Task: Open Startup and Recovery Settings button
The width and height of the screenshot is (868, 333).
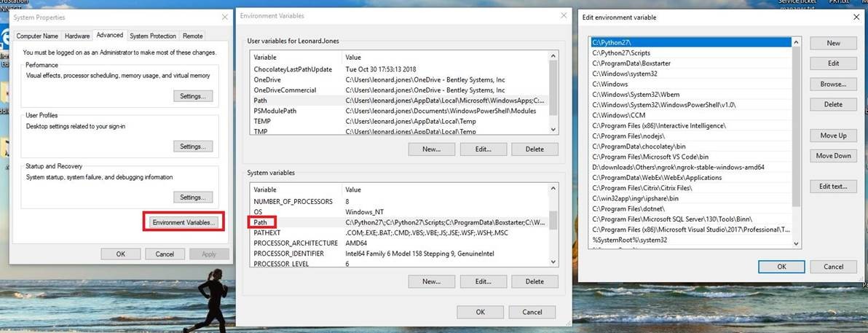Action: coord(193,197)
